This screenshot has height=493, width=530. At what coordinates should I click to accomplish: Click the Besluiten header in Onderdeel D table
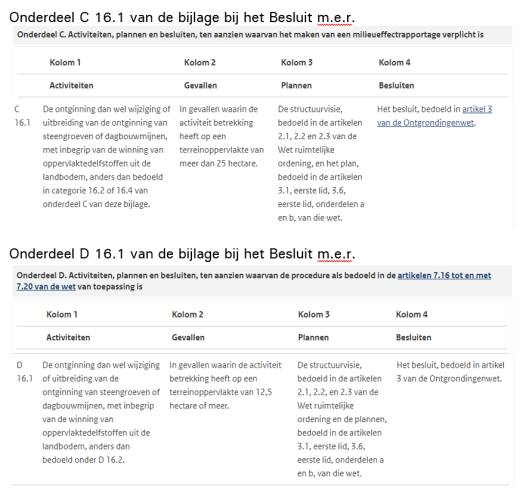point(413,338)
